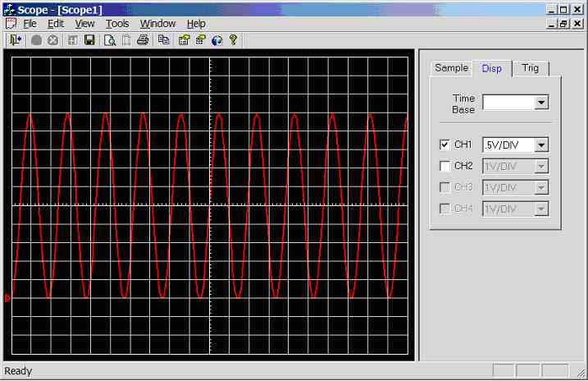This screenshot has width=588, height=381.
Task: Click the Copy toolbar icon
Action: 163,39
